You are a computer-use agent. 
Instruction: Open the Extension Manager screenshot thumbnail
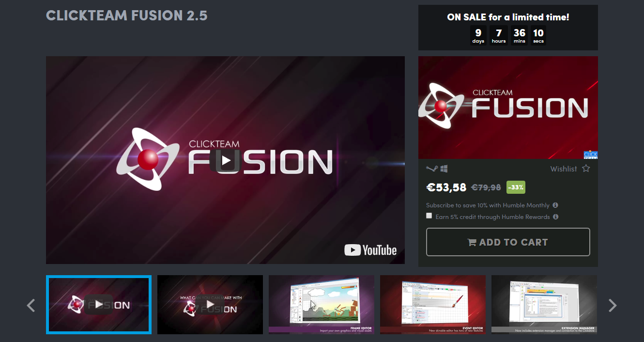[x=544, y=305]
